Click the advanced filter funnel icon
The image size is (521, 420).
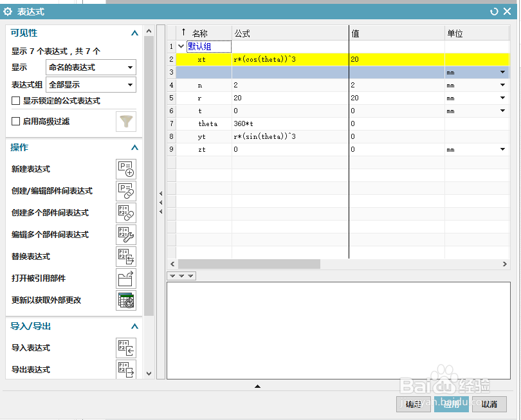pyautogui.click(x=126, y=122)
